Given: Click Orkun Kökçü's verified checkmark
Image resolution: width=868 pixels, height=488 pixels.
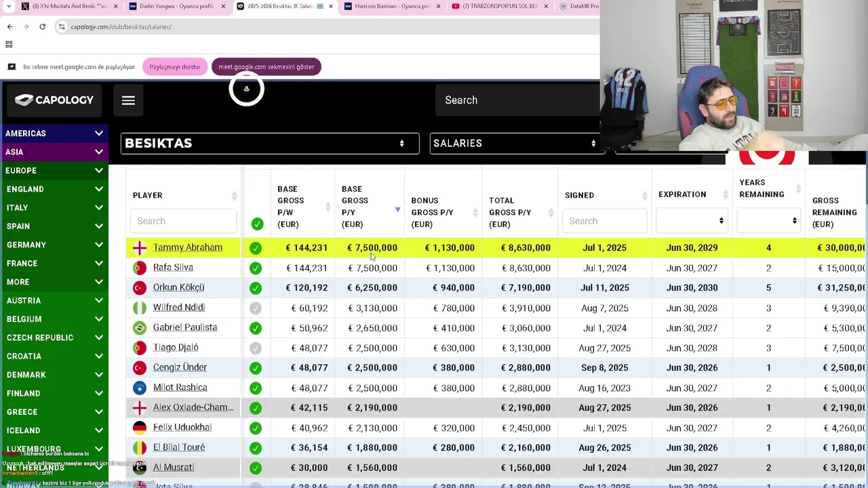Looking at the screenshot, I should [x=256, y=288].
